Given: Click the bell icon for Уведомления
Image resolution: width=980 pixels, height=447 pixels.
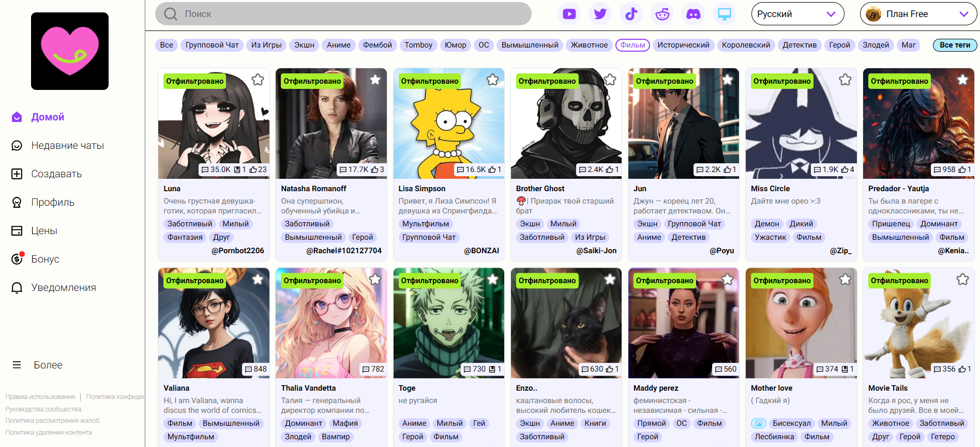Looking at the screenshot, I should (x=17, y=288).
